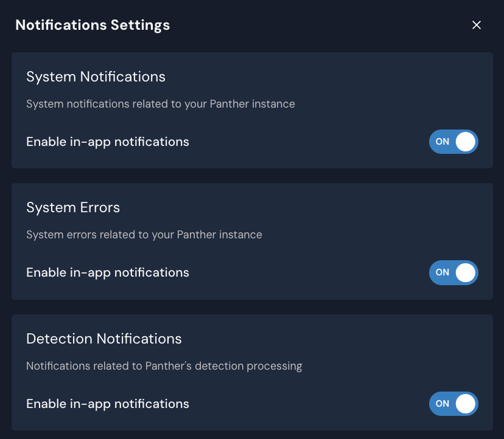Image resolution: width=504 pixels, height=439 pixels.
Task: Click the System Errors heading text
Action: pyautogui.click(x=73, y=207)
